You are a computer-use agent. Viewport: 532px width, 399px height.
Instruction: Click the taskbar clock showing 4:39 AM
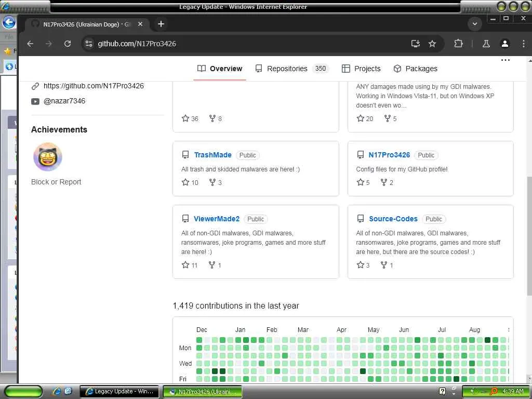513,392
